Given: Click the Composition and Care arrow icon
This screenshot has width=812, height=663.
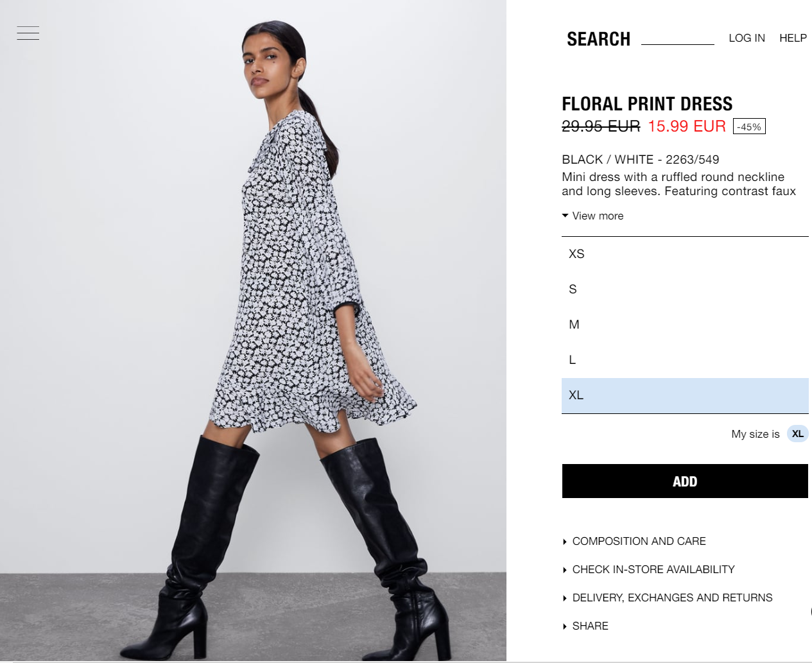Looking at the screenshot, I should [564, 542].
